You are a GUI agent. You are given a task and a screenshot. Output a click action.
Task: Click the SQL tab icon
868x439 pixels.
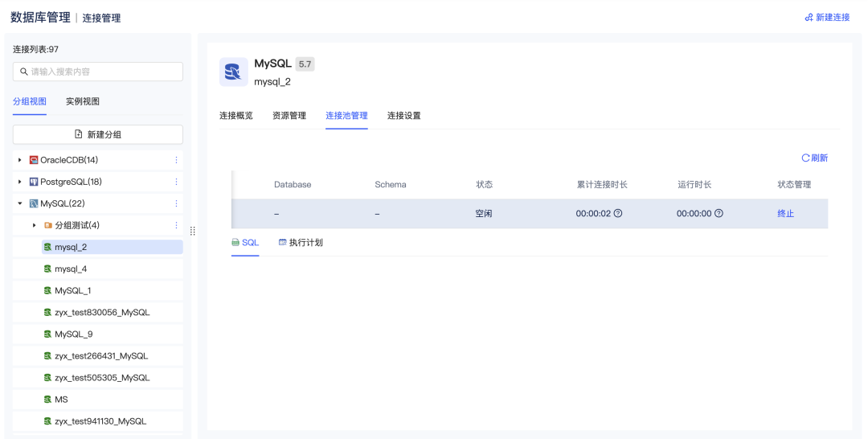pyautogui.click(x=235, y=243)
